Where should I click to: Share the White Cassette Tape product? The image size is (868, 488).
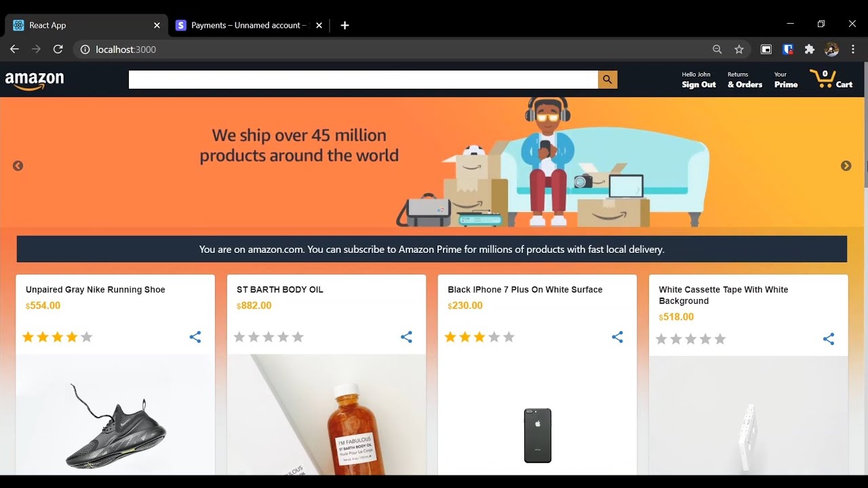coord(829,339)
